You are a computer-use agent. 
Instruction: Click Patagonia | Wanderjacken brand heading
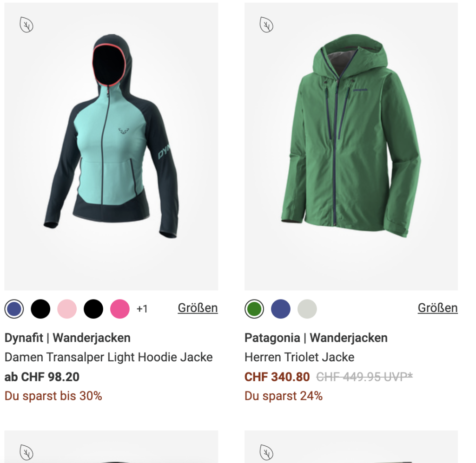click(x=316, y=338)
